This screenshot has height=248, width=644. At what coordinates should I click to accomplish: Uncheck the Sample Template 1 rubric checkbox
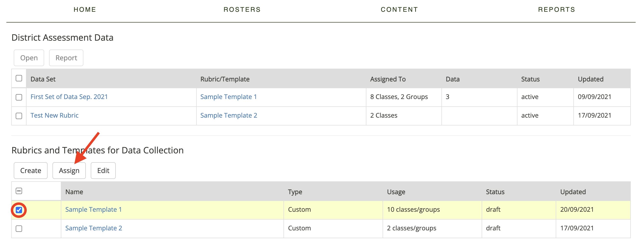click(x=19, y=210)
